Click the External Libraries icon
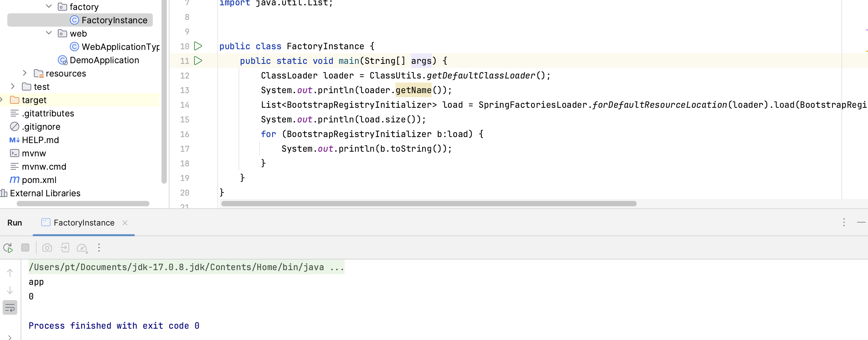The height and width of the screenshot is (340, 868). [4, 193]
